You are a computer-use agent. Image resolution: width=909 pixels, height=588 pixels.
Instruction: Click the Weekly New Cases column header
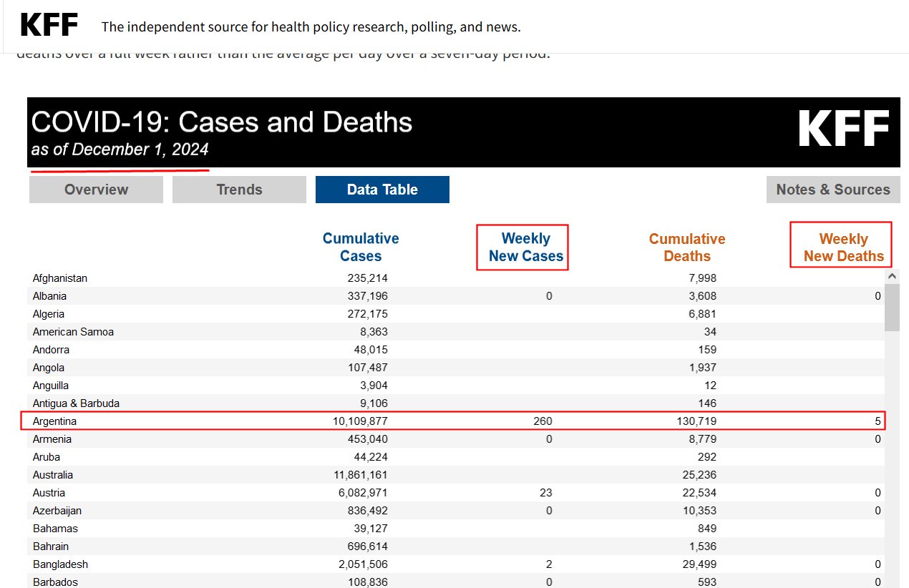coord(525,248)
